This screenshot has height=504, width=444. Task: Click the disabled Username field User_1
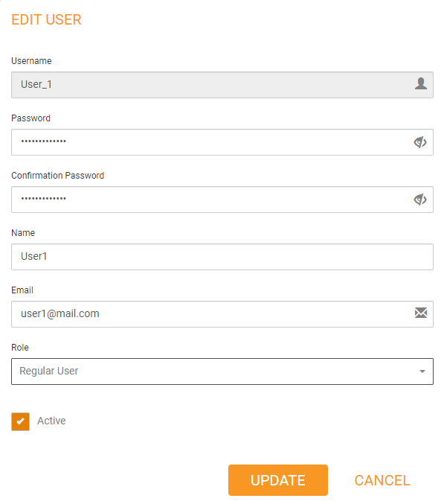222,85
